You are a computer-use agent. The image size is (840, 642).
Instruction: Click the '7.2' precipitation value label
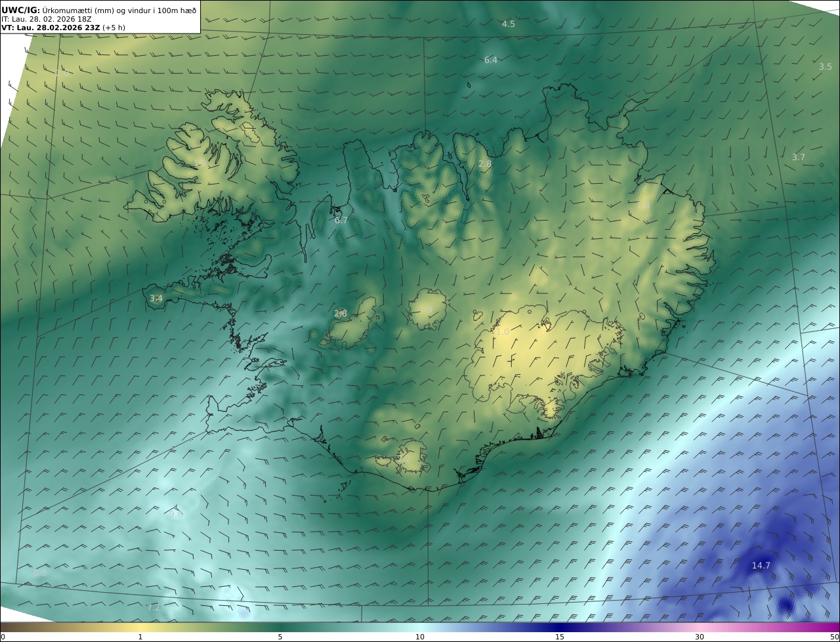154,608
